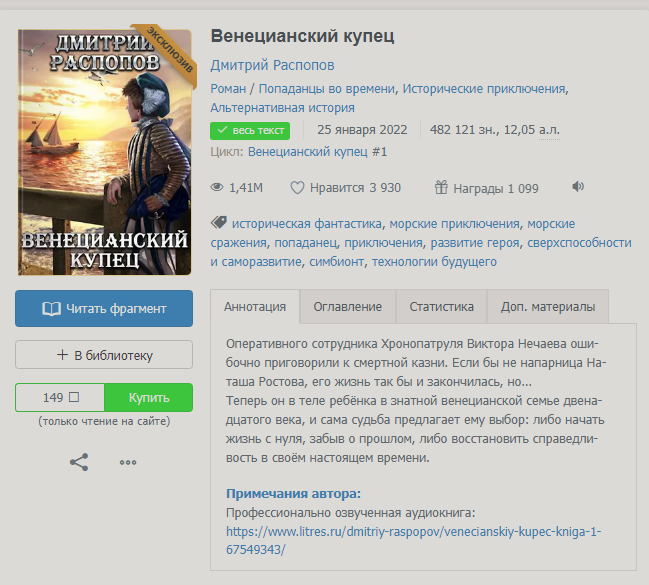This screenshot has height=585, width=649.
Task: Click the gift Awards icon
Action: point(441,188)
